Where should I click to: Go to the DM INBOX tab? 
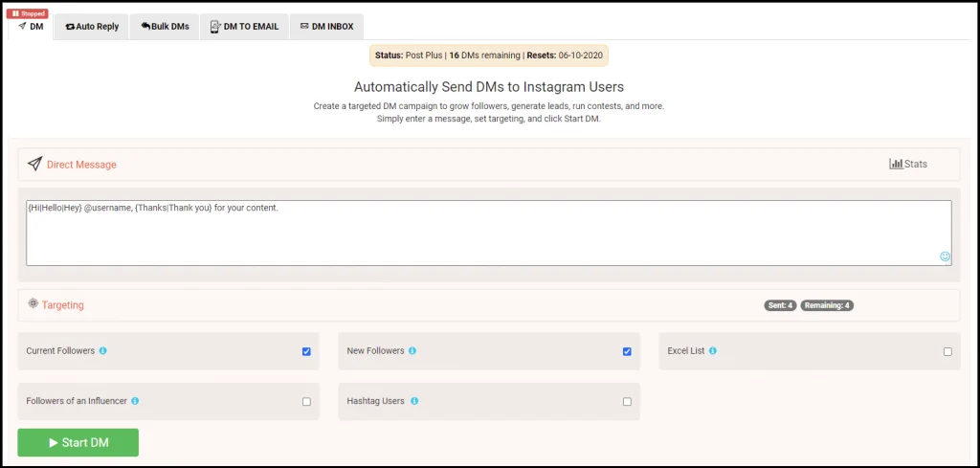click(326, 27)
